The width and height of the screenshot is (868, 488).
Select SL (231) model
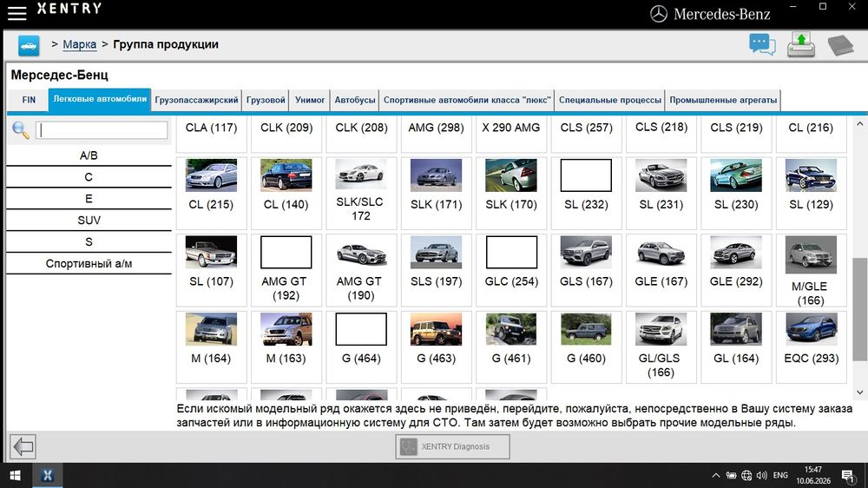click(661, 193)
